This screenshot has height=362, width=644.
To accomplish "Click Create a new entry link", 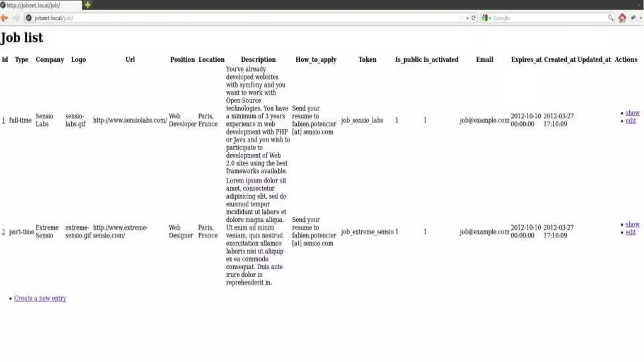I will [40, 298].
